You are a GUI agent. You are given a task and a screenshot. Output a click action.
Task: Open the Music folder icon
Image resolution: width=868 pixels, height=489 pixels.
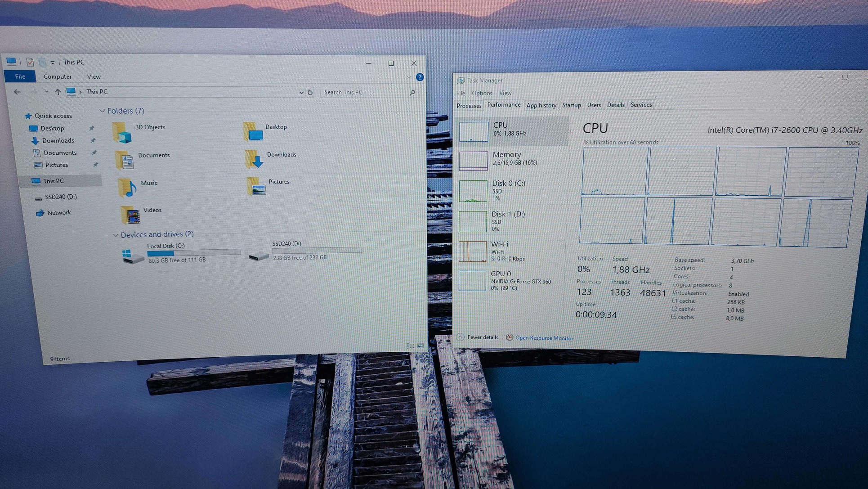pyautogui.click(x=127, y=187)
